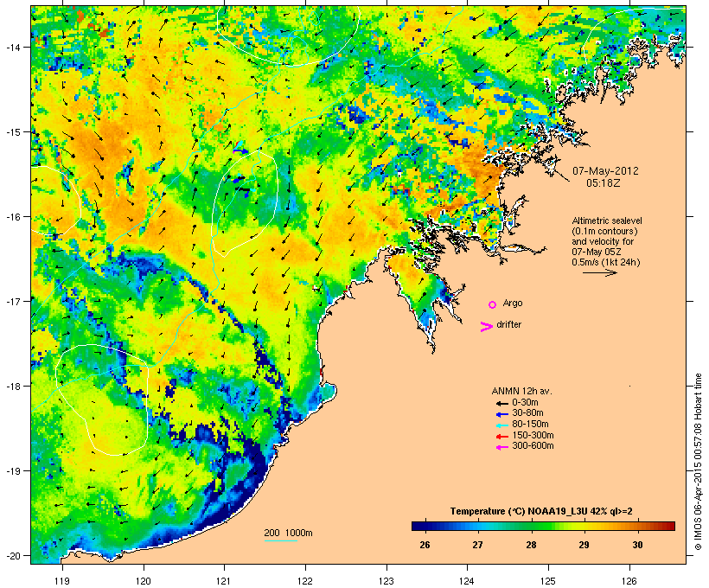Click the longitude axis label 120

tap(144, 581)
